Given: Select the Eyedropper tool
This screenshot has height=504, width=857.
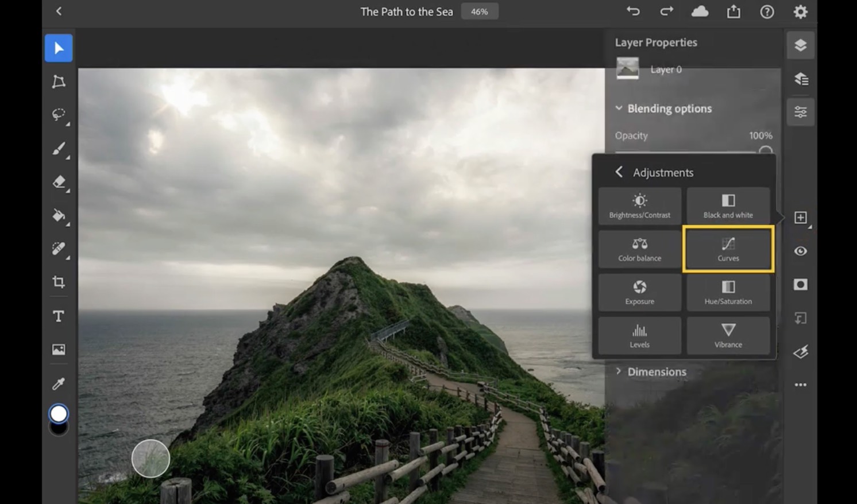Looking at the screenshot, I should [59, 383].
